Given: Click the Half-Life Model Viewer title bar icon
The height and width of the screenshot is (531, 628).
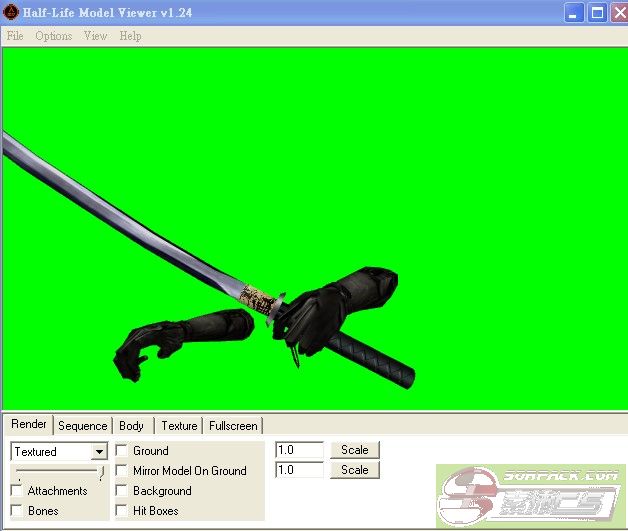Looking at the screenshot, I should (x=11, y=12).
